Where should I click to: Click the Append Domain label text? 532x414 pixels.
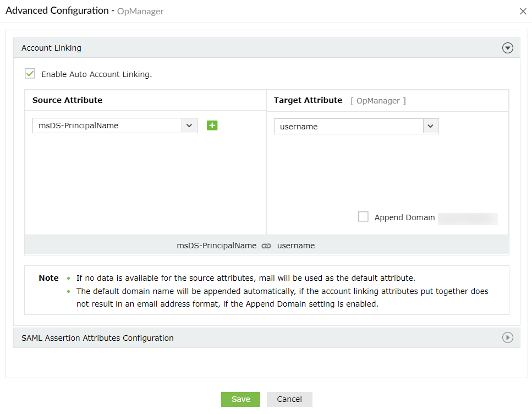(404, 217)
